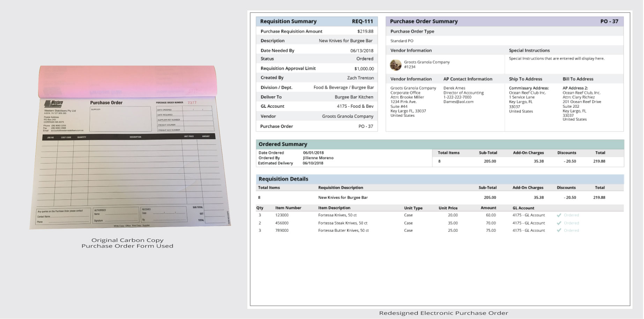Select the Ordered Summary section header

pyautogui.click(x=439, y=144)
